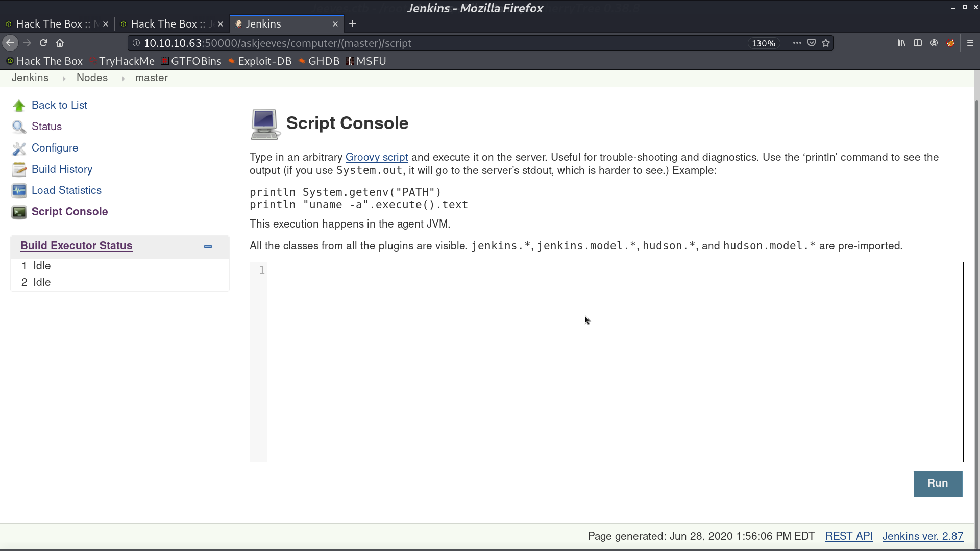980x551 pixels.
Task: Click the Status magnifier icon
Action: (x=19, y=127)
